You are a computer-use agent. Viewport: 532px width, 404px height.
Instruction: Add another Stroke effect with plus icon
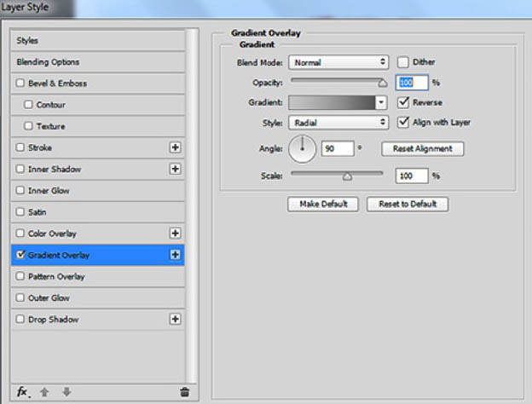pos(176,147)
